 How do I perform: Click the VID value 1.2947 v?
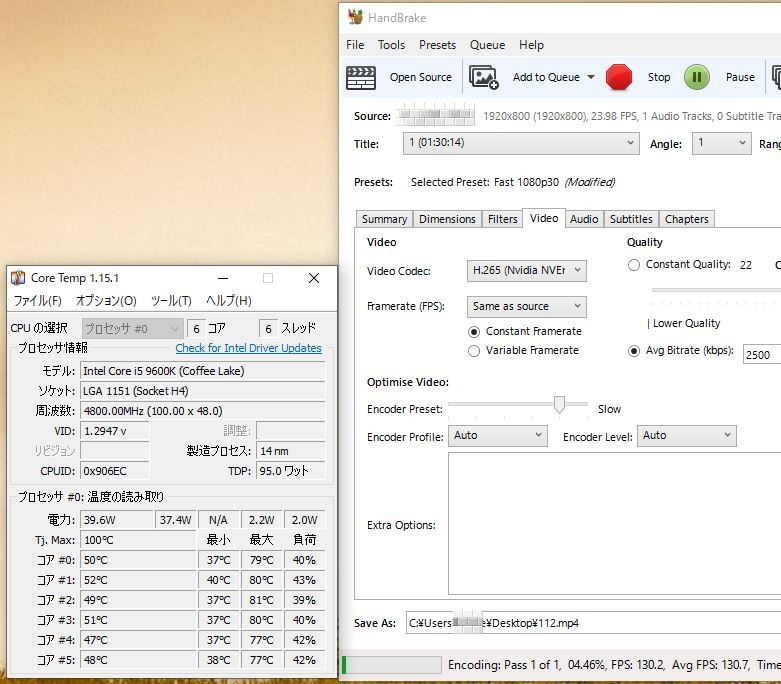[x=115, y=431]
